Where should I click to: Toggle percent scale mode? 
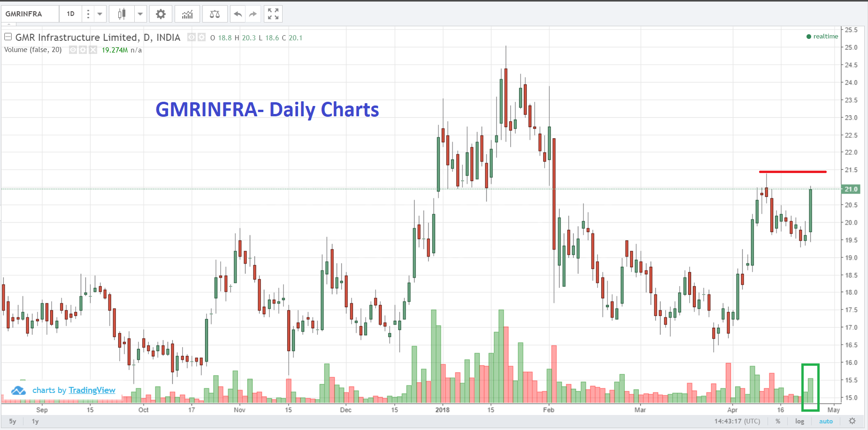coord(778,422)
